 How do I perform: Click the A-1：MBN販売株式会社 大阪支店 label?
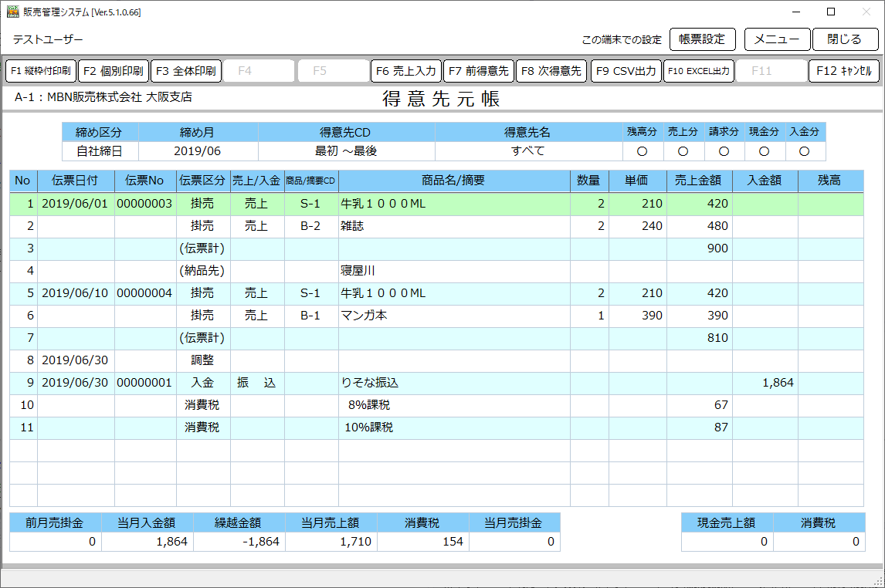[103, 97]
